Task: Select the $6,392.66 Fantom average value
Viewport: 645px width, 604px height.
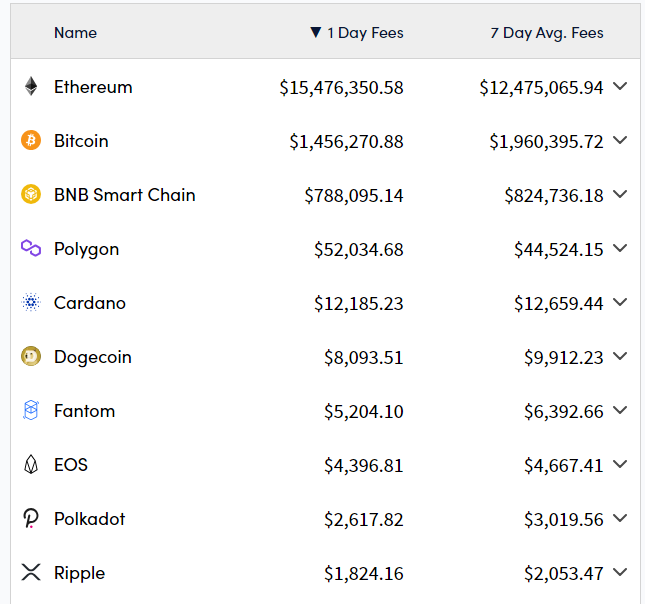Action: coord(564,411)
